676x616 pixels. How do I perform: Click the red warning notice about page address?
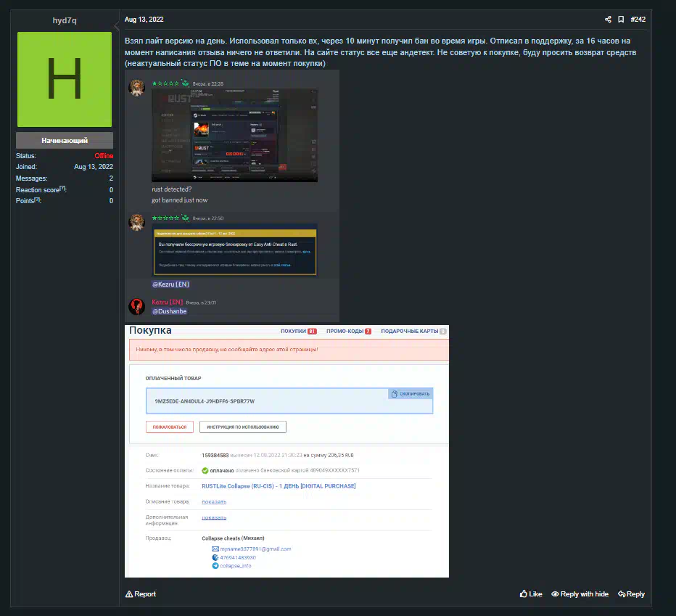coord(289,350)
